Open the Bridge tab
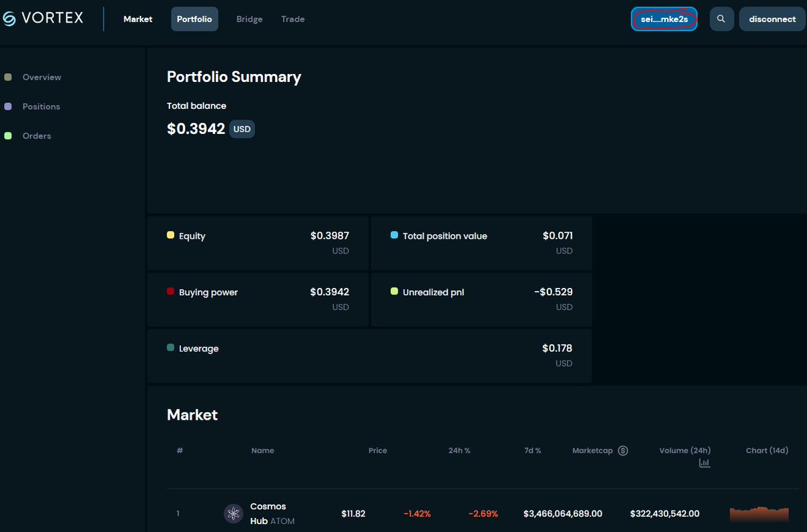This screenshot has height=532, width=807. [249, 19]
